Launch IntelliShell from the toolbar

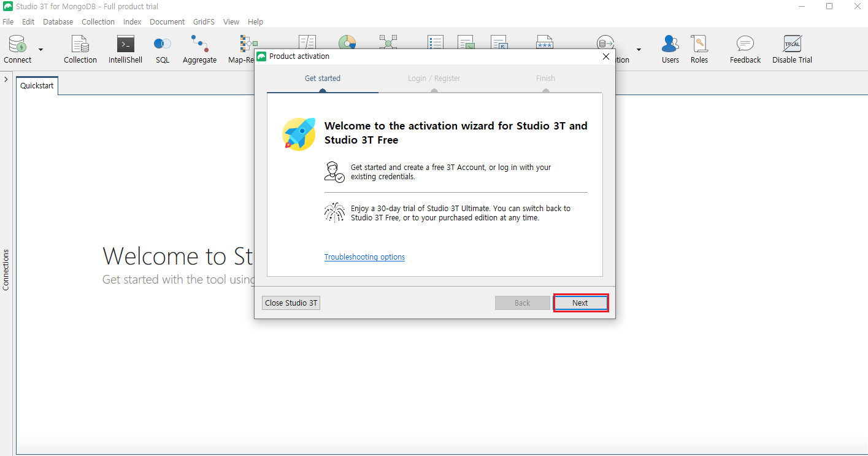125,49
